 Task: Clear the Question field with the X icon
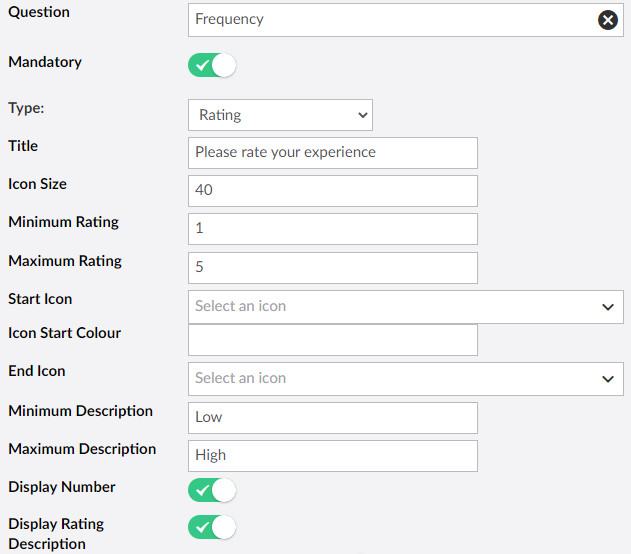coord(607,20)
